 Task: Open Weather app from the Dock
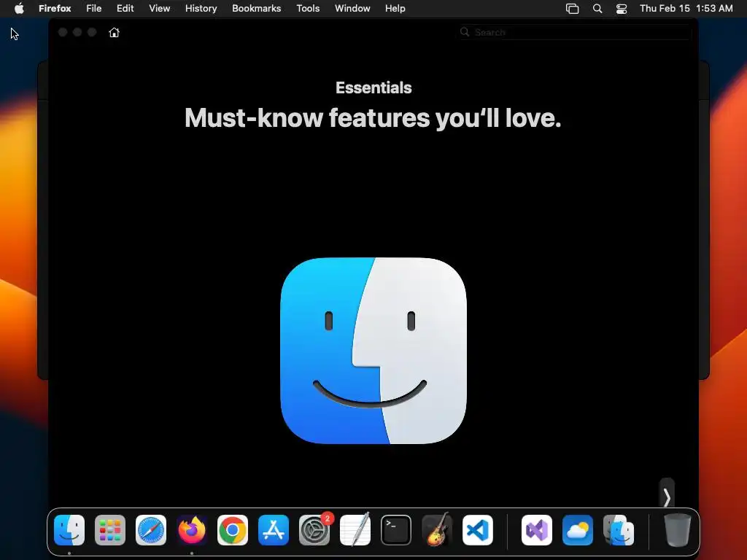[x=578, y=530]
